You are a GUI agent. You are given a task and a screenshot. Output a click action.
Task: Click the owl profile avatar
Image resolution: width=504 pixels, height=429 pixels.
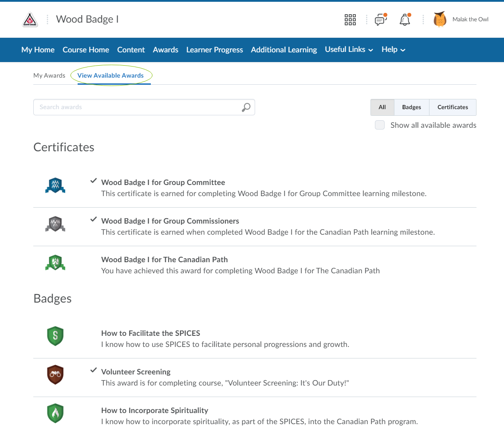coord(440,19)
